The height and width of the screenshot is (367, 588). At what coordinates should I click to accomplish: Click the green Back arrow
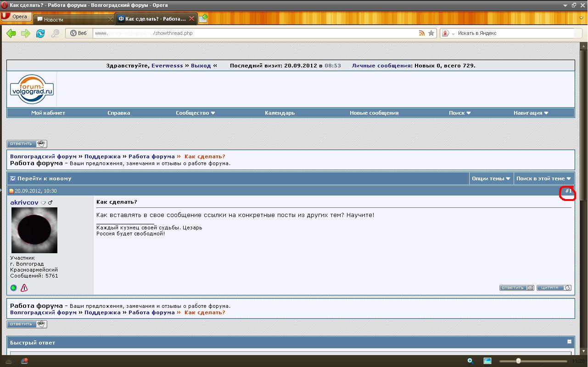11,33
